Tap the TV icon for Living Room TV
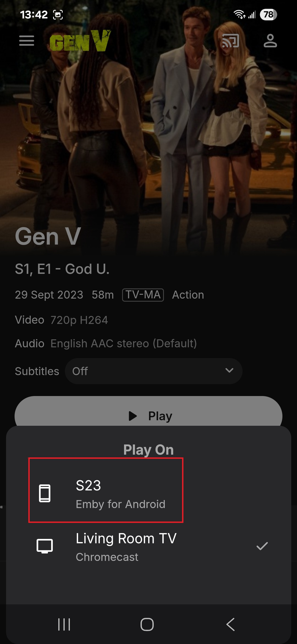 (45, 546)
